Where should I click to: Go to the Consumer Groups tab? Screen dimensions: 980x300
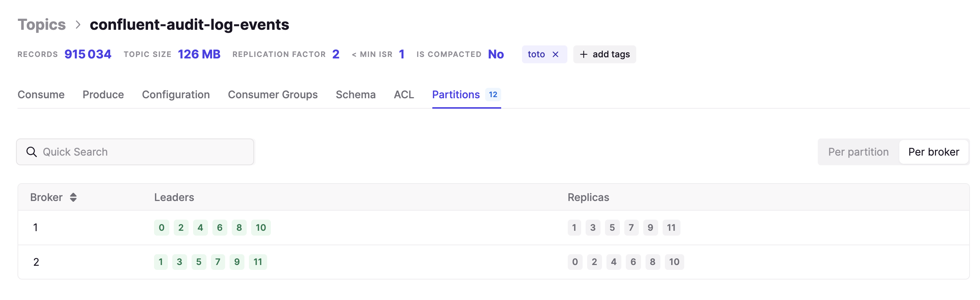click(272, 95)
